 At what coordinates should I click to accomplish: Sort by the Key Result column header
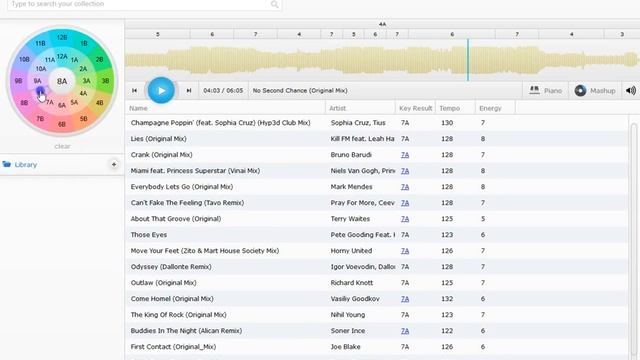(416, 108)
